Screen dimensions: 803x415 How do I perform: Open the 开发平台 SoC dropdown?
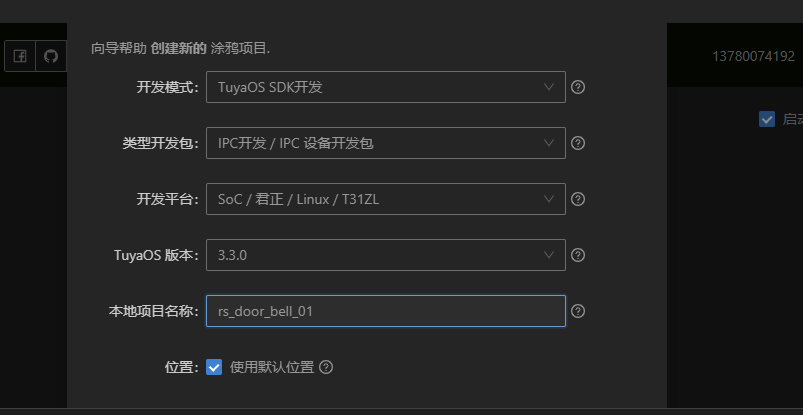386,199
